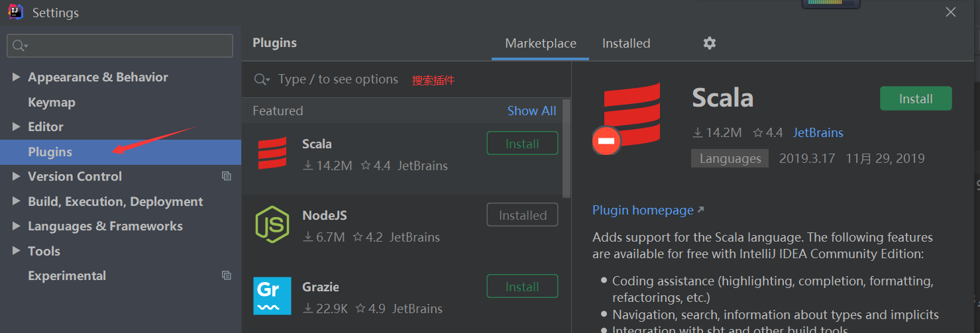Install the Grazie plugin
980x333 pixels.
tap(522, 287)
